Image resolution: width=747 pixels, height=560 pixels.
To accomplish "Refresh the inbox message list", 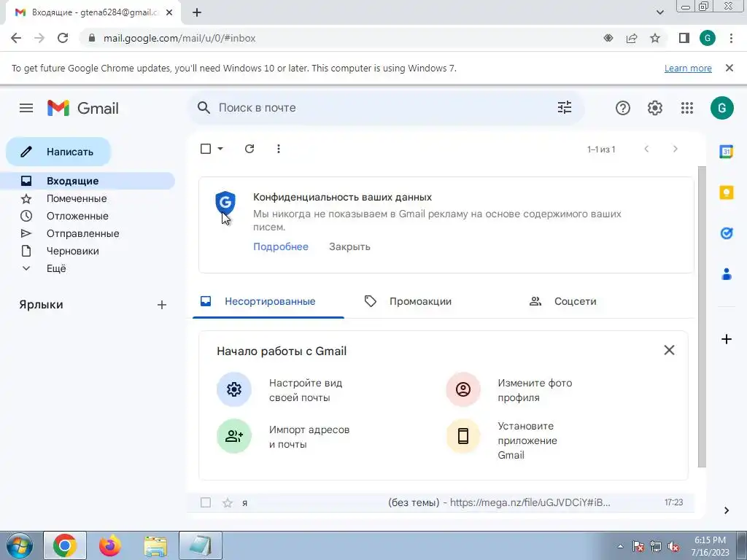I will click(249, 149).
